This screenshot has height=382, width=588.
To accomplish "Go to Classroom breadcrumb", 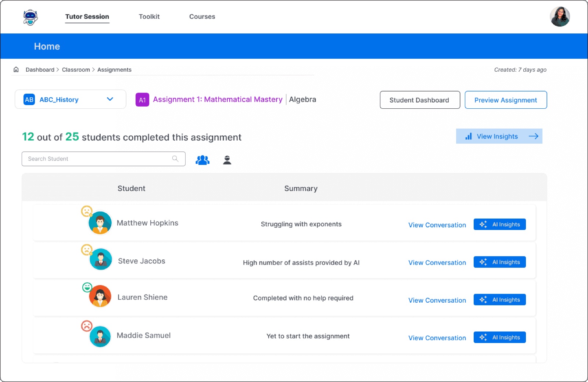I will 76,70.
